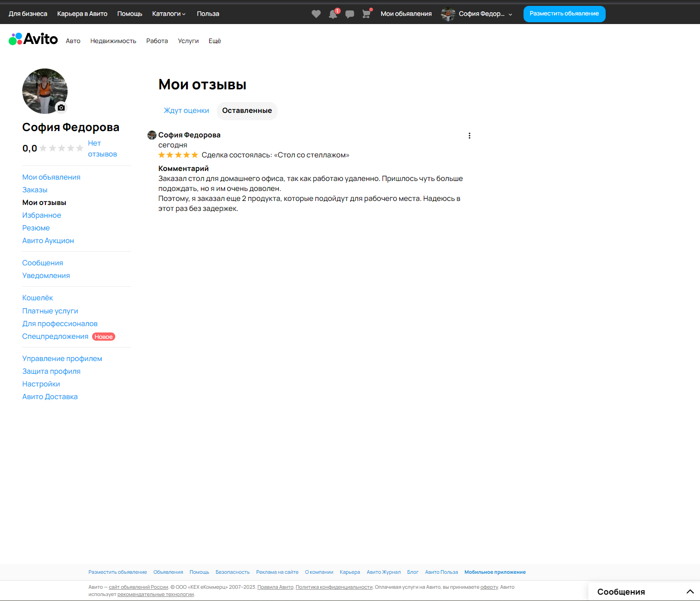The width and height of the screenshot is (700, 601).
Task: Open Заказы in sidebar
Action: pyautogui.click(x=35, y=190)
